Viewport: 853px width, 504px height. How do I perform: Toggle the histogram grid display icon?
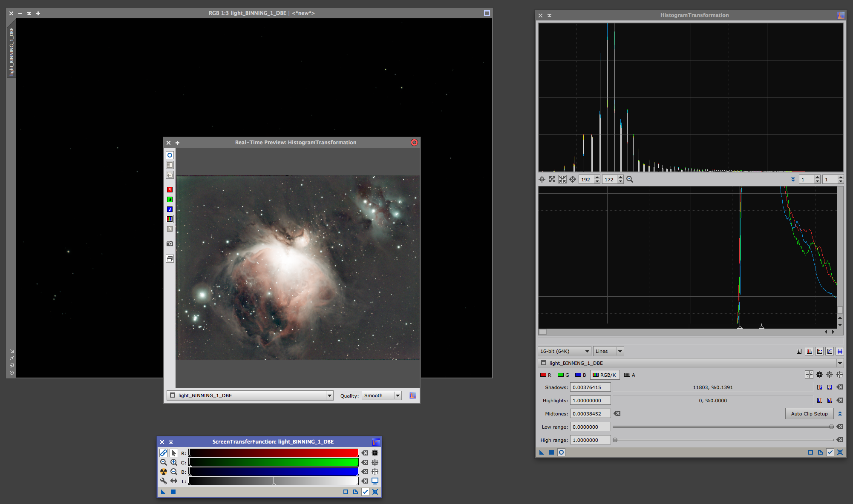840,351
